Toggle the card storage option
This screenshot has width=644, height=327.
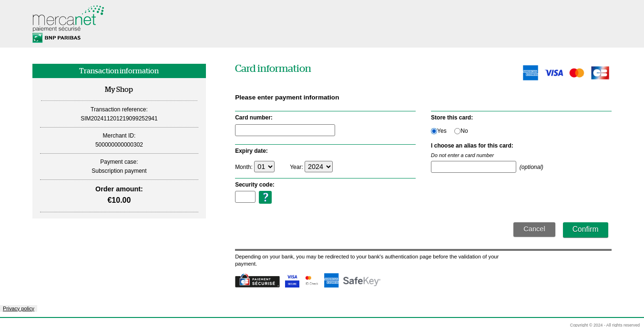[x=457, y=131]
